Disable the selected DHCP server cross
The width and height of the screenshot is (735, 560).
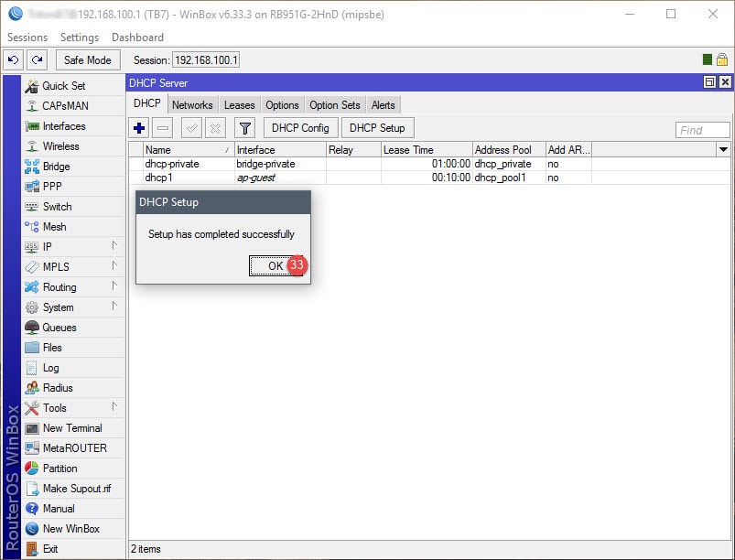coord(215,128)
